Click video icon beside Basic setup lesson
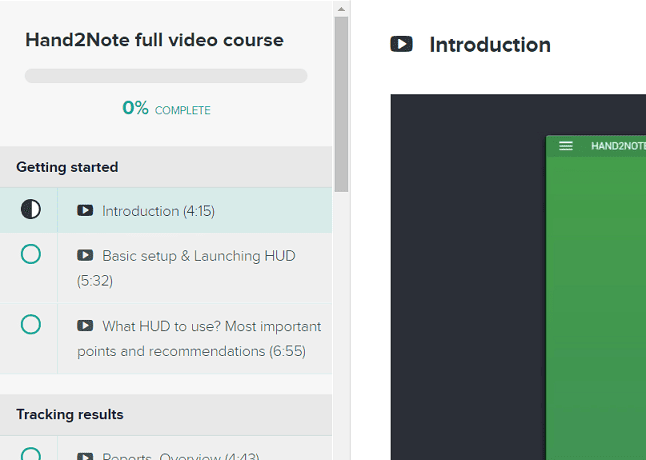Viewport: 646px width, 460px height. (x=85, y=256)
